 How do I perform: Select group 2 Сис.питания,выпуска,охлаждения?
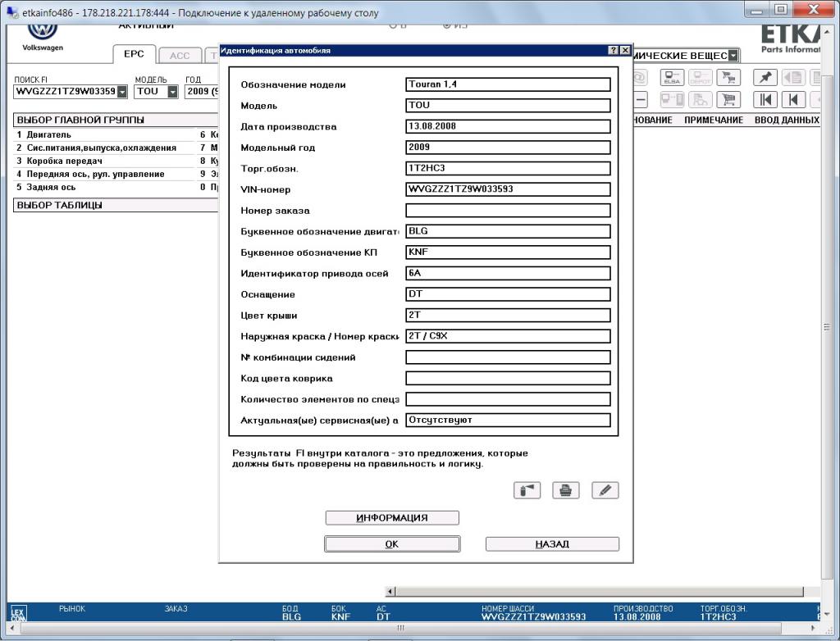[104, 148]
